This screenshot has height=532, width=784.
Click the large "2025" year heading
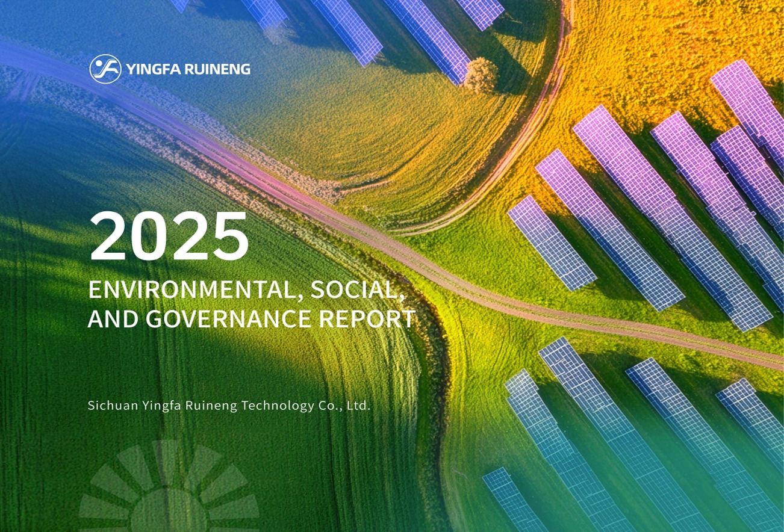(169, 236)
